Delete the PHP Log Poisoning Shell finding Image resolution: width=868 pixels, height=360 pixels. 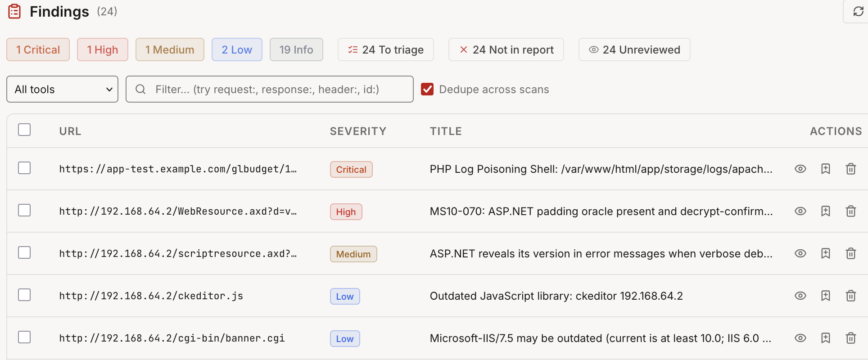click(850, 169)
